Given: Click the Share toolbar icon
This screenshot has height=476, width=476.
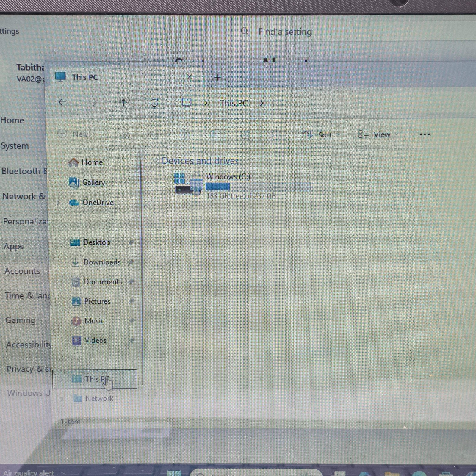Looking at the screenshot, I should coord(245,135).
